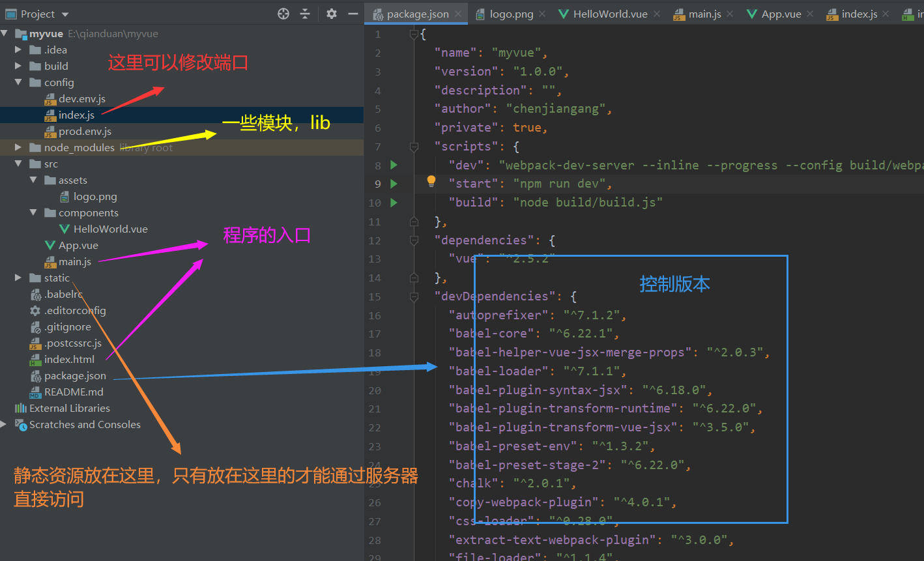Collapse the src folder

tap(18, 164)
